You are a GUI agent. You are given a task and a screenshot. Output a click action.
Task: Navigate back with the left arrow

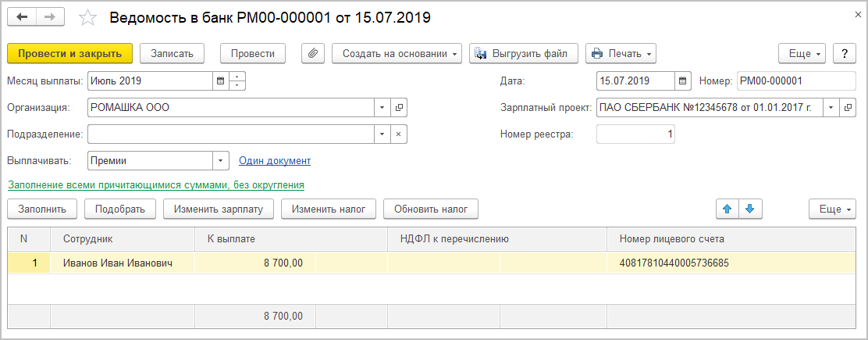coord(22,17)
